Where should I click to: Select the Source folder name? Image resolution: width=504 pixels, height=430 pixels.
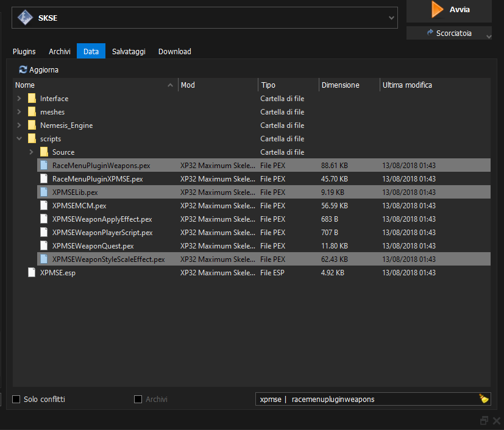(63, 152)
